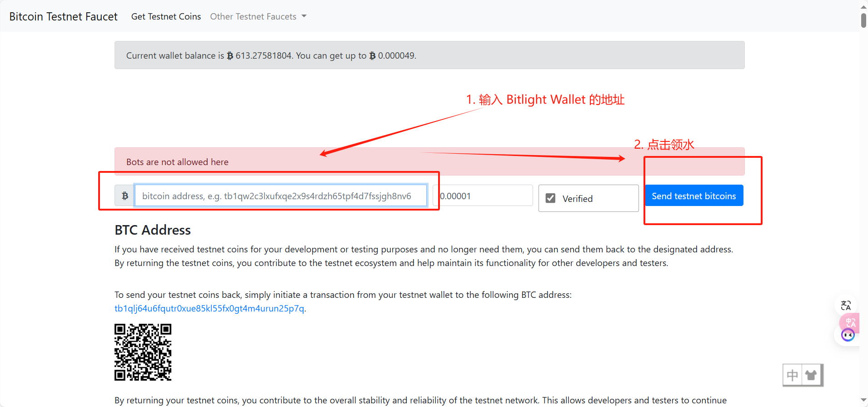The height and width of the screenshot is (407, 868).
Task: Click the Send testnet bitcoins button
Action: tap(694, 196)
